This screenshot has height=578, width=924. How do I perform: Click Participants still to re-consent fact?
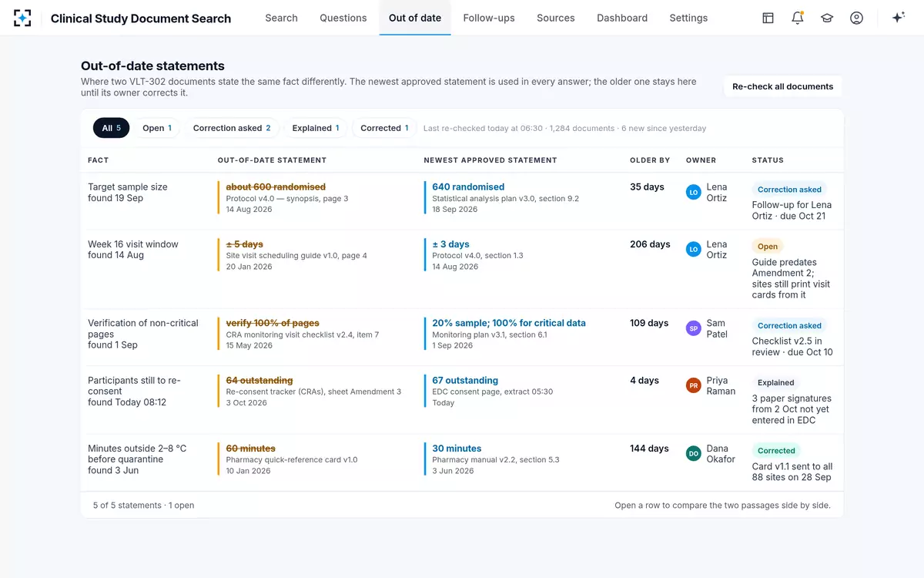[x=134, y=385]
